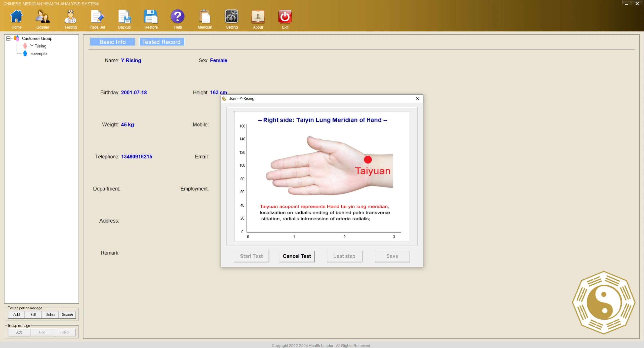Screen dimensions: 644x348
Task: Click Search under Tested person manage
Action: pyautogui.click(x=67, y=315)
